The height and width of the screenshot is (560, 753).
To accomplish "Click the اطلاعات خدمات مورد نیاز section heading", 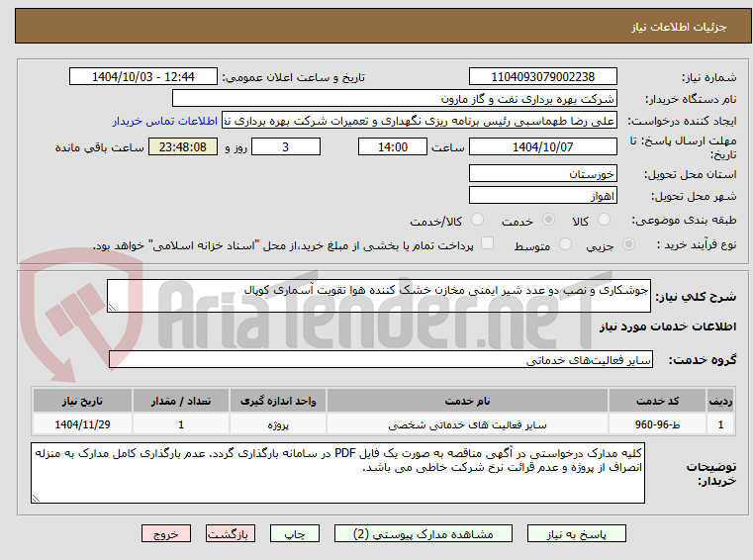I will [x=667, y=327].
